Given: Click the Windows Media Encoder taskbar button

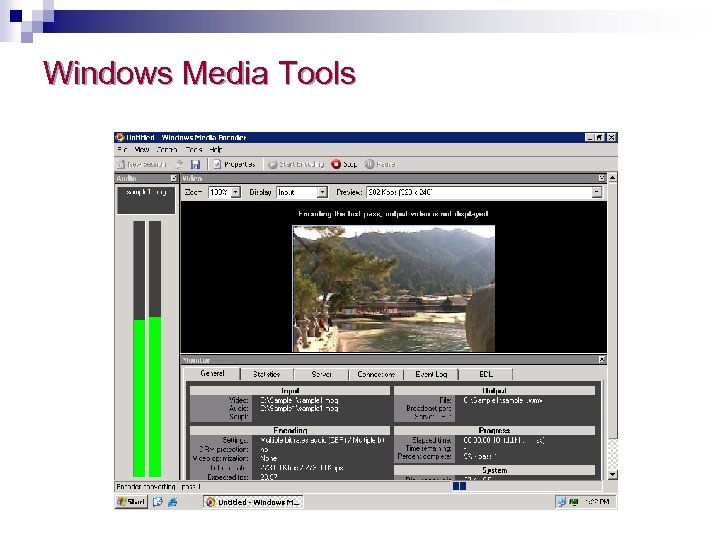Looking at the screenshot, I should click(x=253, y=502).
